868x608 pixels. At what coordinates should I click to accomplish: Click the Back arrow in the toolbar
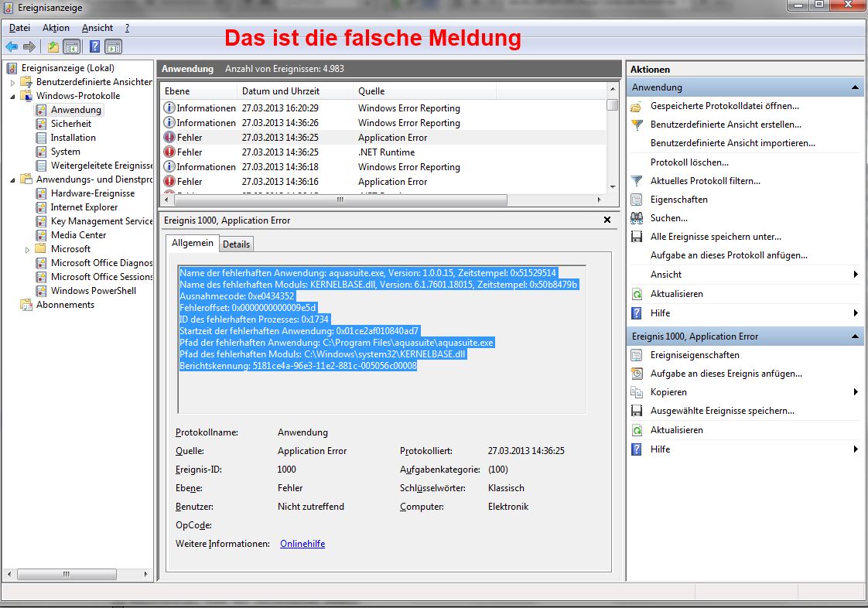pos(12,46)
